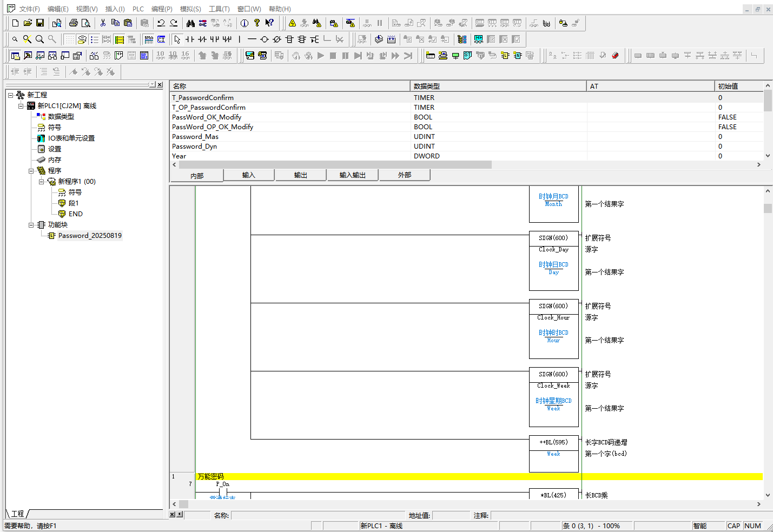Screen dimensions: 773x532
Task: Collapse the 程序 tree node
Action: (x=31, y=171)
